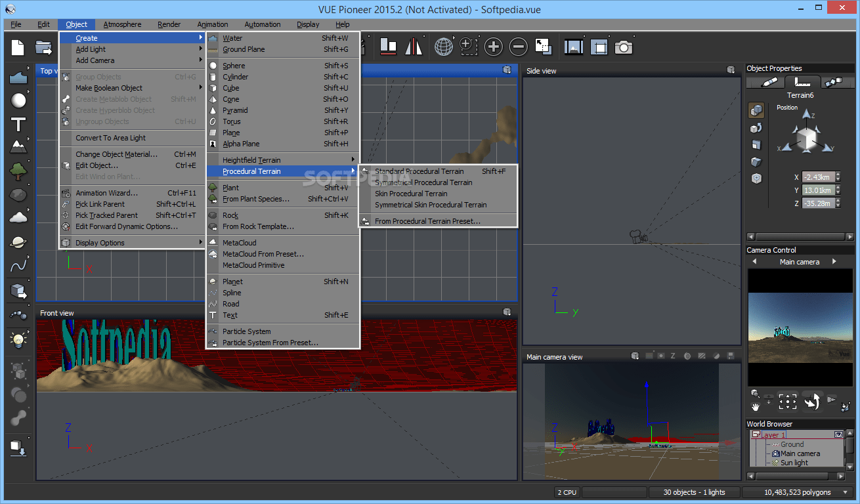Click the X position input field

819,177
